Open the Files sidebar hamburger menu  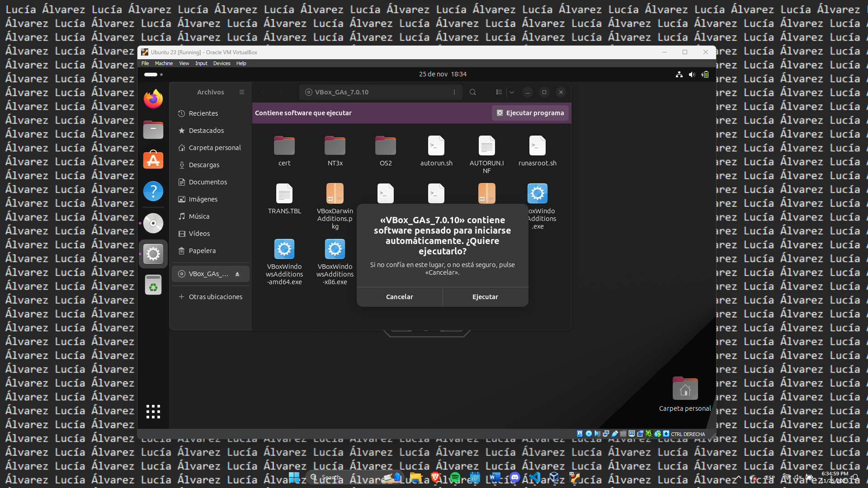pyautogui.click(x=242, y=92)
